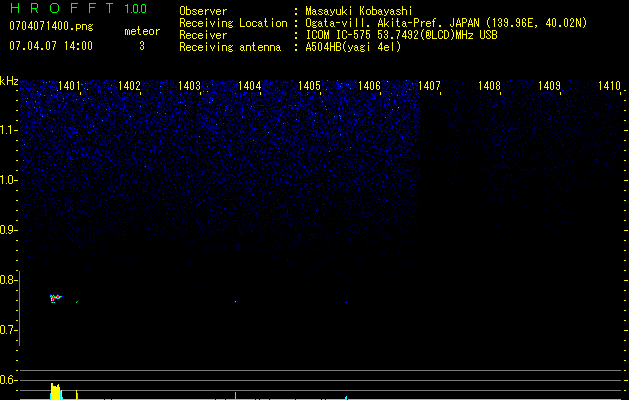Click the 1405 time axis marker
The height and width of the screenshot is (400, 629).
coord(309,86)
